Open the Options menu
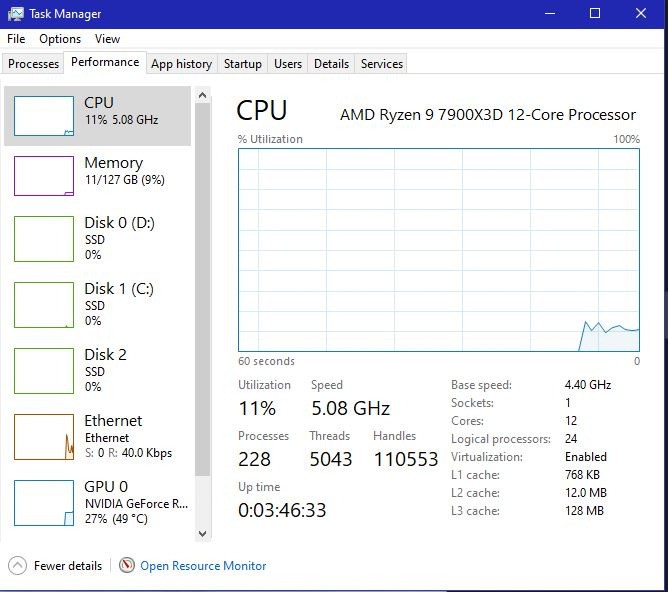668x592 pixels. (60, 39)
